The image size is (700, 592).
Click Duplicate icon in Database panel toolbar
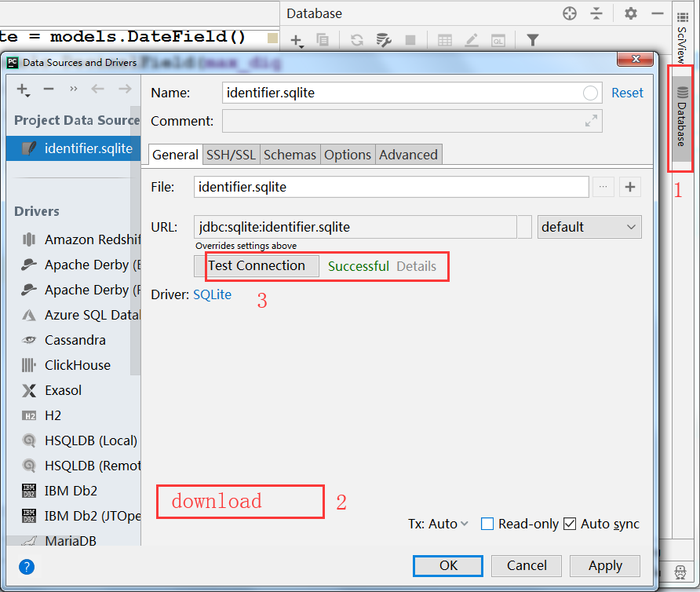[x=323, y=40]
